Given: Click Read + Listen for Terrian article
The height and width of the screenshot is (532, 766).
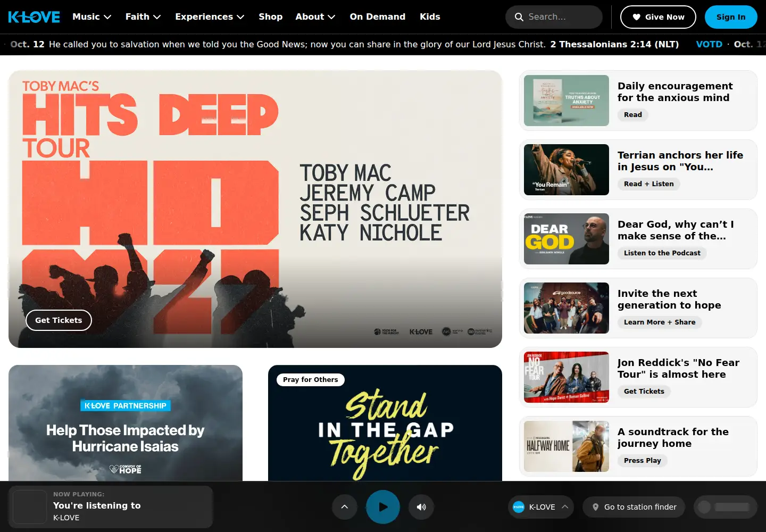Looking at the screenshot, I should click(649, 184).
